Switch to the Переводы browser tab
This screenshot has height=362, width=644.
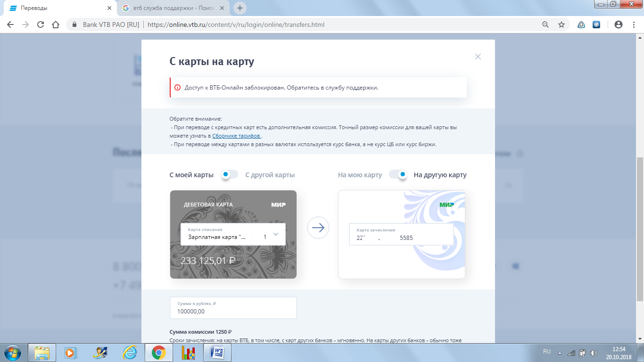[59, 8]
